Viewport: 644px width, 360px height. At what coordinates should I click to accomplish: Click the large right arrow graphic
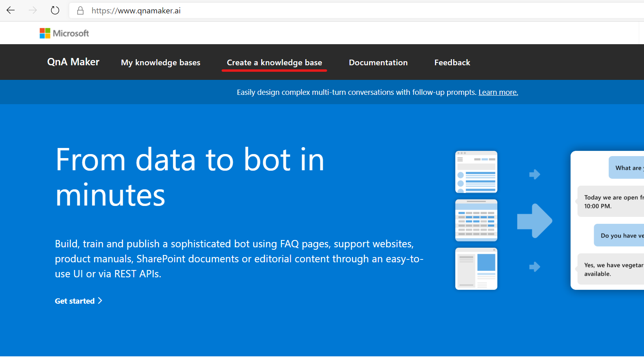tap(535, 221)
